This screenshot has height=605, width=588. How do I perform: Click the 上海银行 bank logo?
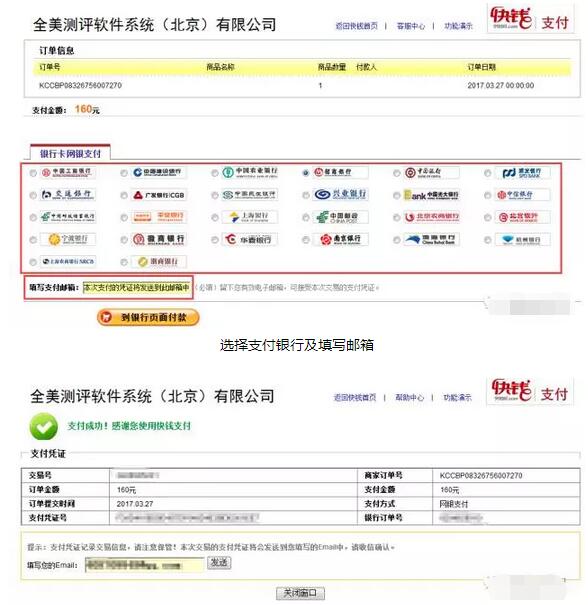[x=250, y=217]
